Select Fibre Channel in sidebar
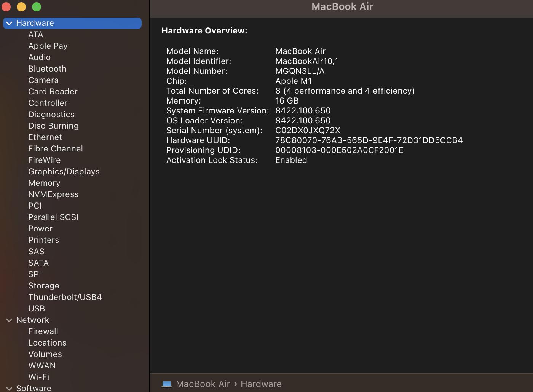The height and width of the screenshot is (392, 533). (56, 149)
